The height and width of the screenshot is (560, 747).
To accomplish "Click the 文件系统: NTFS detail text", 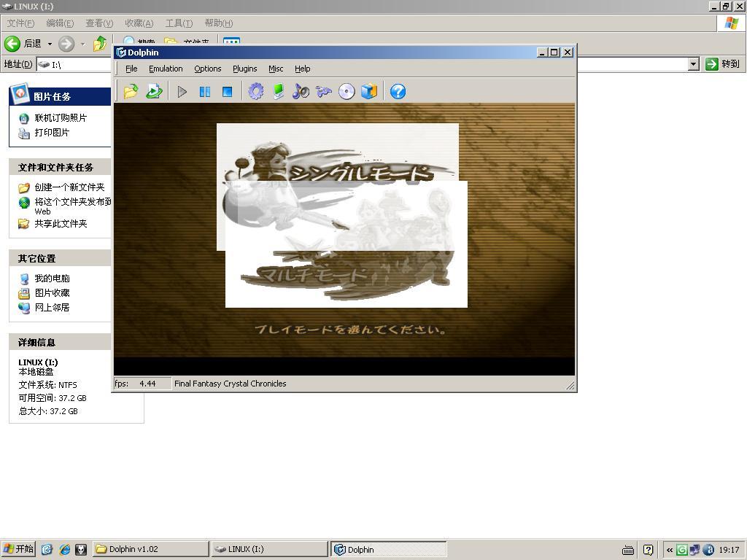I will 47,385.
